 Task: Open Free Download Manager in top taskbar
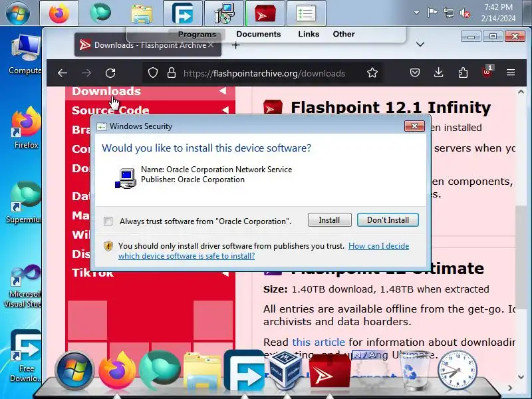pyautogui.click(x=182, y=13)
